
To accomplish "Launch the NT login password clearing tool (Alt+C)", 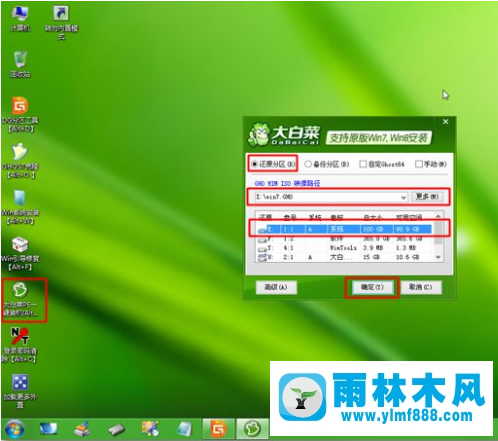I will click(20, 345).
